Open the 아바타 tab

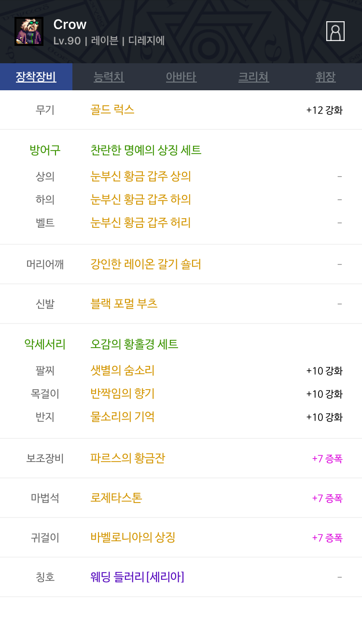tap(181, 77)
